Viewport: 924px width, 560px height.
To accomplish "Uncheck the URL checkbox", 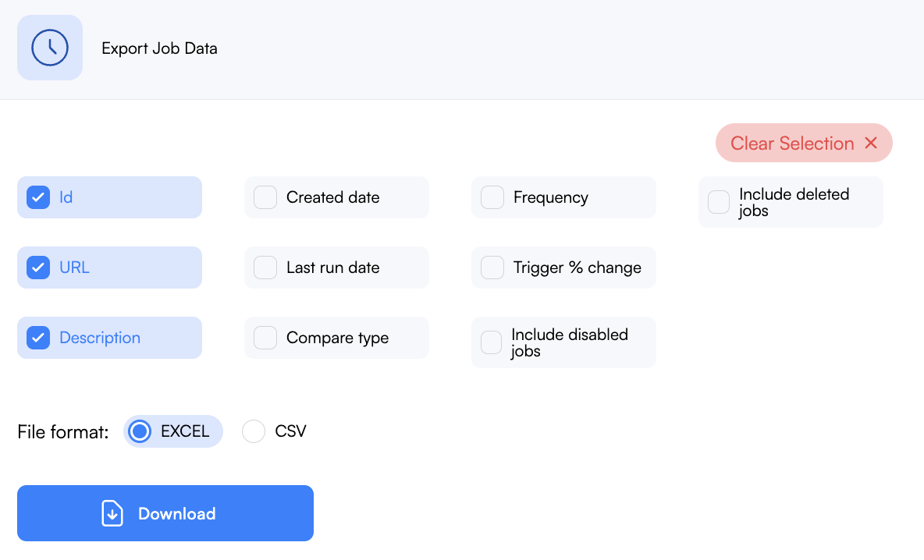I will click(x=38, y=268).
